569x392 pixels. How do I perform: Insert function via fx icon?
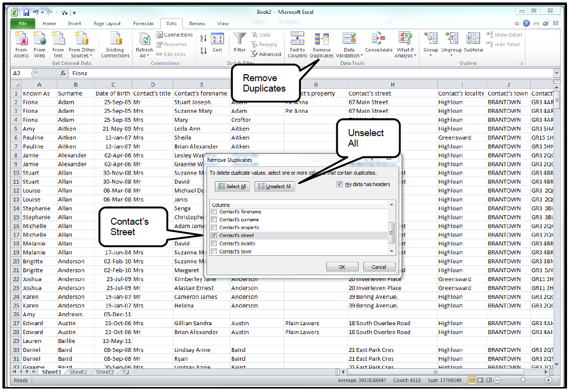[63, 73]
